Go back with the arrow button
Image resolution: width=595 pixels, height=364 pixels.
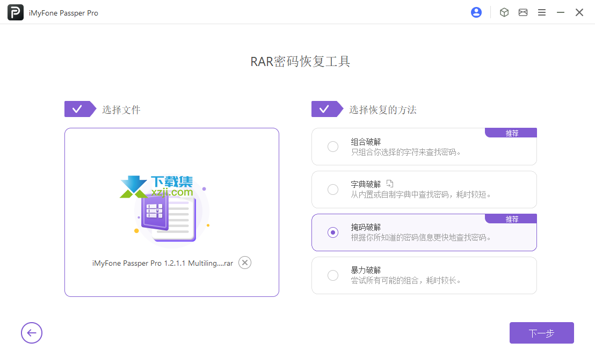point(32,333)
